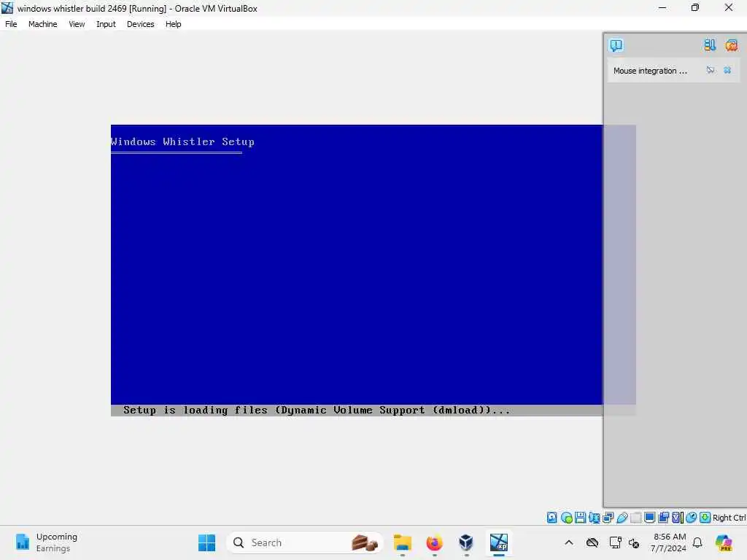
Task: Click the notification sort order icon
Action: pyautogui.click(x=710, y=45)
